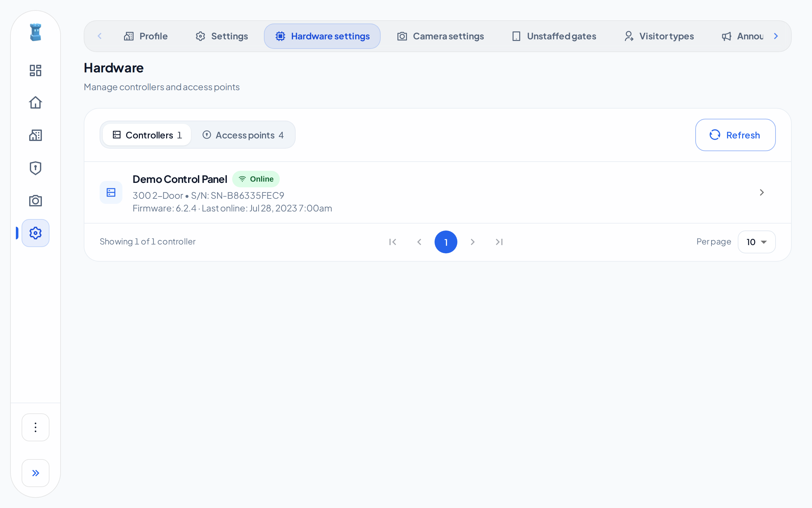Select the Hardware settings tab
812x508 pixels.
(322, 36)
